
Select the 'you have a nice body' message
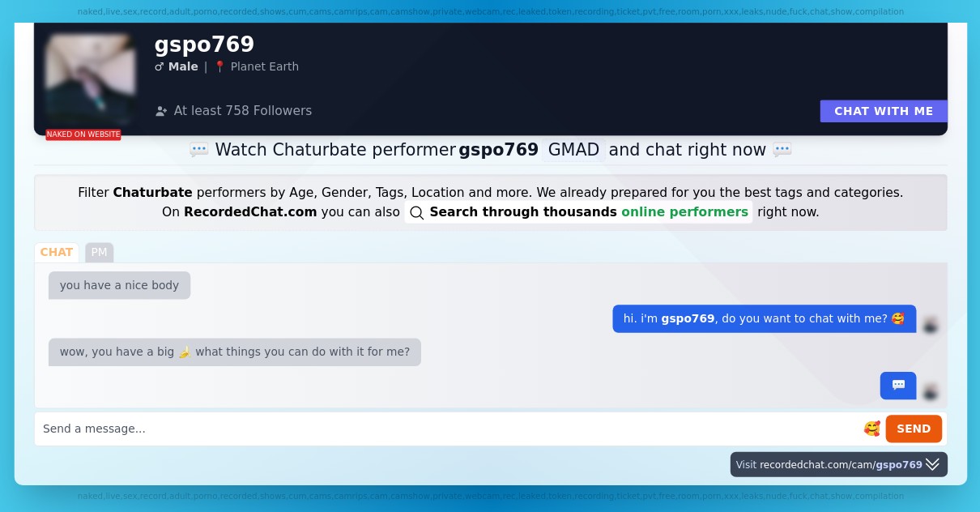119,285
